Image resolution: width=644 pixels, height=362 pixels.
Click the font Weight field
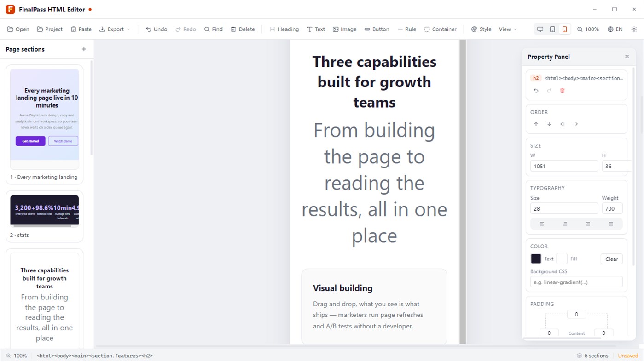(x=612, y=208)
